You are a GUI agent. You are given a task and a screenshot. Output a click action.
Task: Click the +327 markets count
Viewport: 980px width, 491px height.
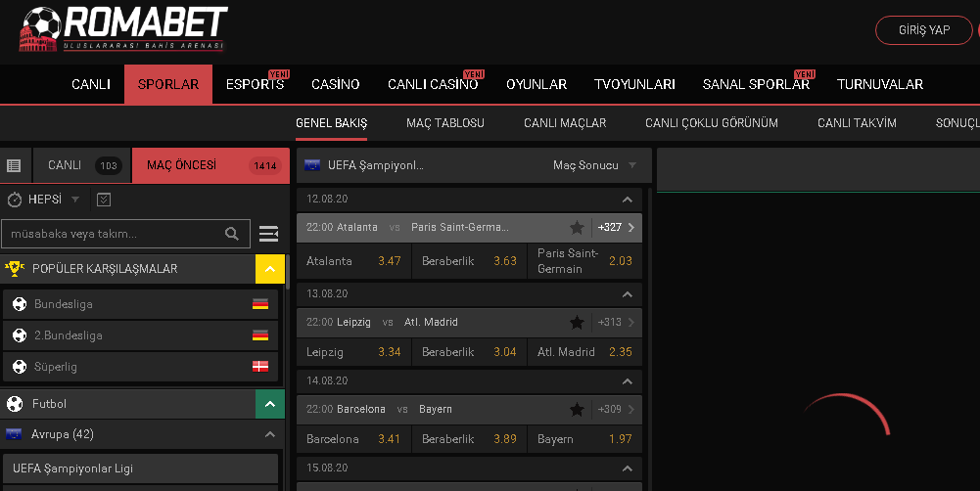(x=609, y=227)
